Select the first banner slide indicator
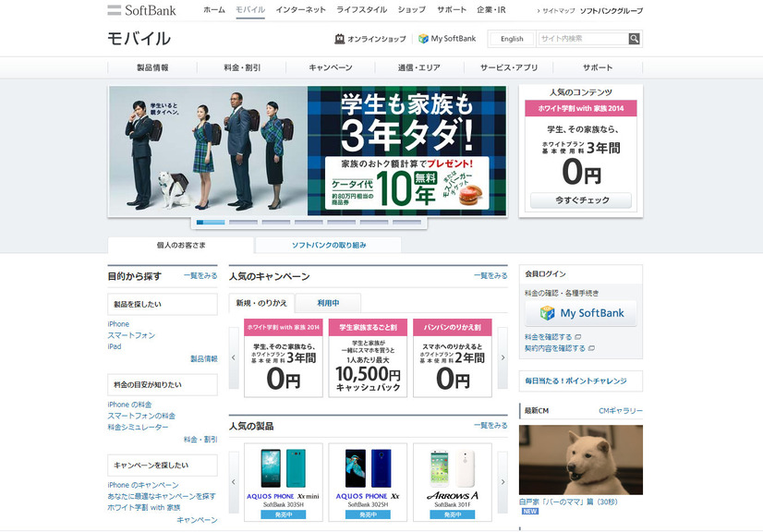This screenshot has height=532, width=763. 211,223
